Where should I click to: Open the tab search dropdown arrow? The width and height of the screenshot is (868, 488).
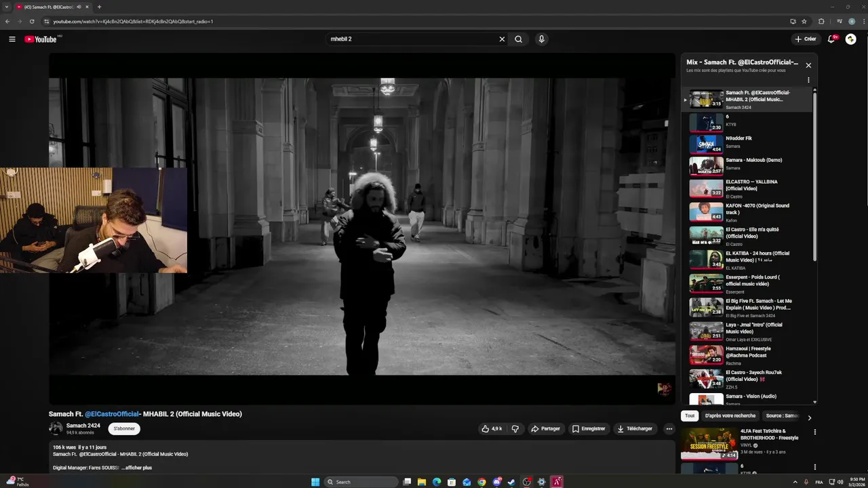click(x=7, y=7)
